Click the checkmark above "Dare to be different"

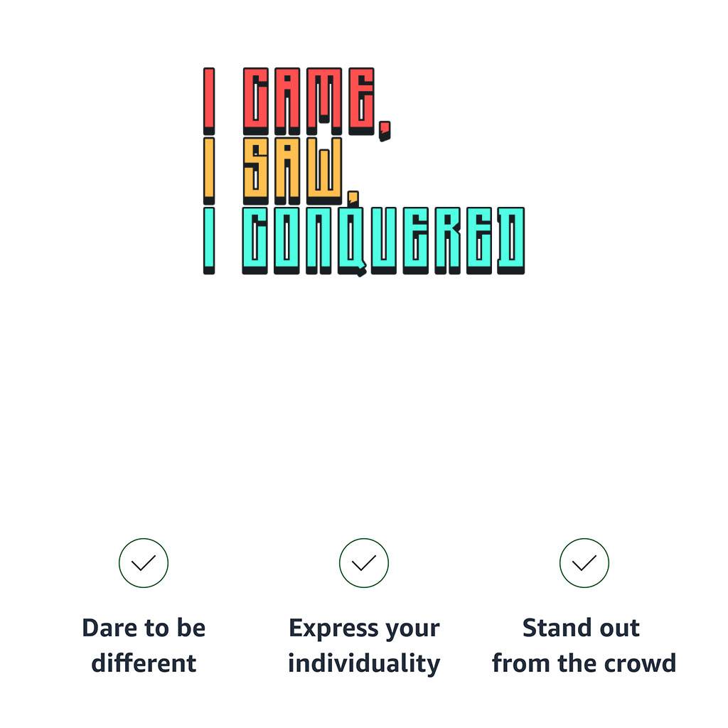click(144, 563)
